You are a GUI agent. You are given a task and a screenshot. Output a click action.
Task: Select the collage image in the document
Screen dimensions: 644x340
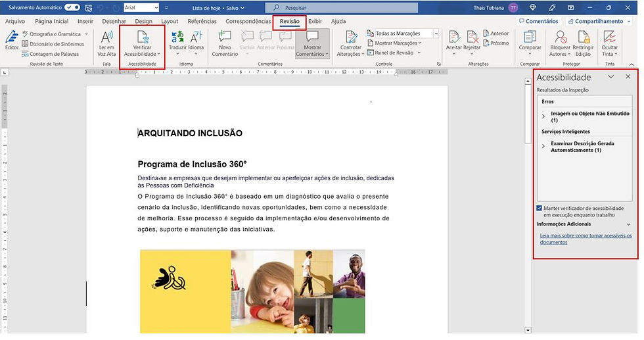252,291
